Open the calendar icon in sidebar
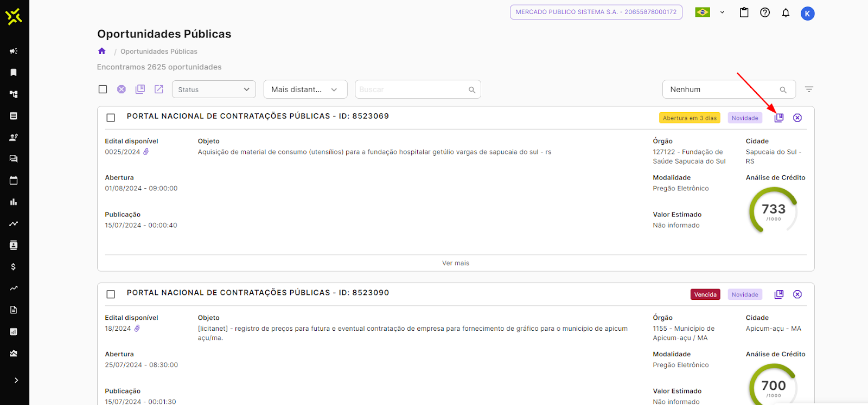 pos(14,181)
